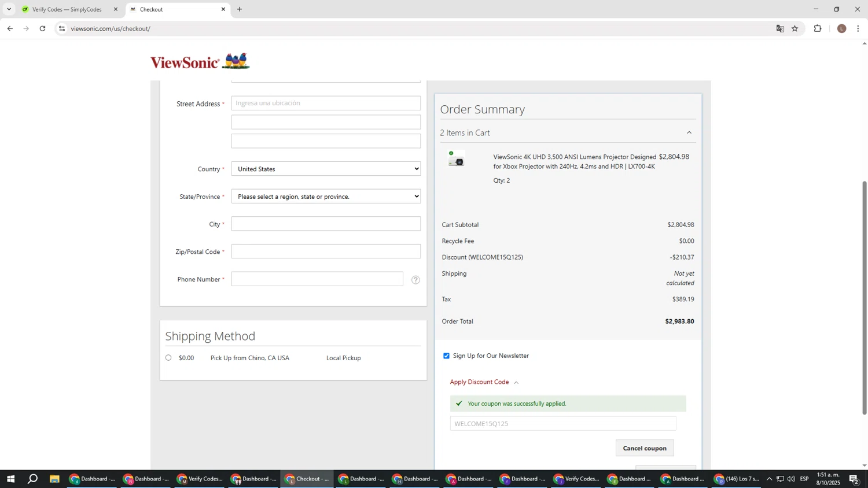The height and width of the screenshot is (488, 868).
Task: Click the Order Total amount $2,983.80
Action: tap(679, 321)
